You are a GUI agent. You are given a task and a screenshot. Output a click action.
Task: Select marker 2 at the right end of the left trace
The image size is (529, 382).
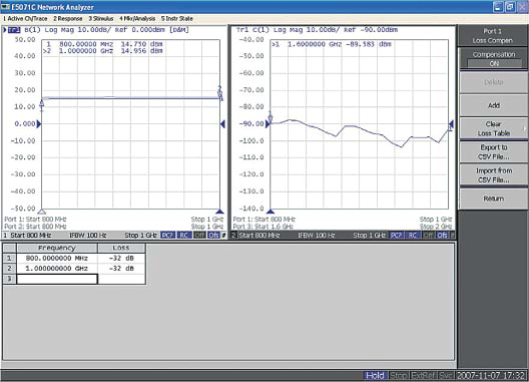pos(221,93)
